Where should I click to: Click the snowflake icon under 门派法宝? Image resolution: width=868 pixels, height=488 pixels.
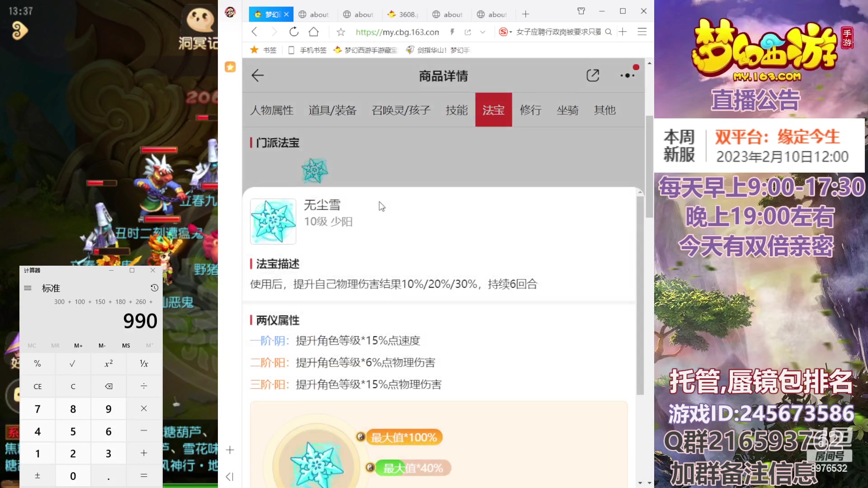pyautogui.click(x=315, y=170)
